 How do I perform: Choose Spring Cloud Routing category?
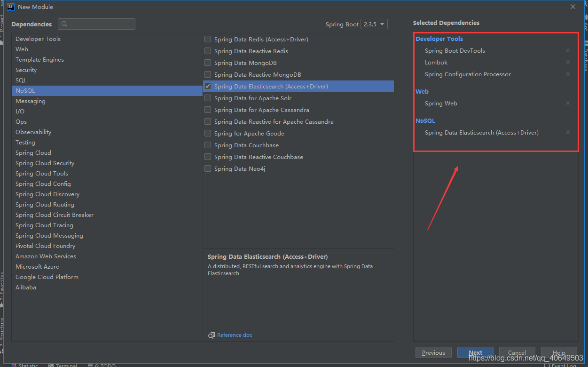pos(107,204)
